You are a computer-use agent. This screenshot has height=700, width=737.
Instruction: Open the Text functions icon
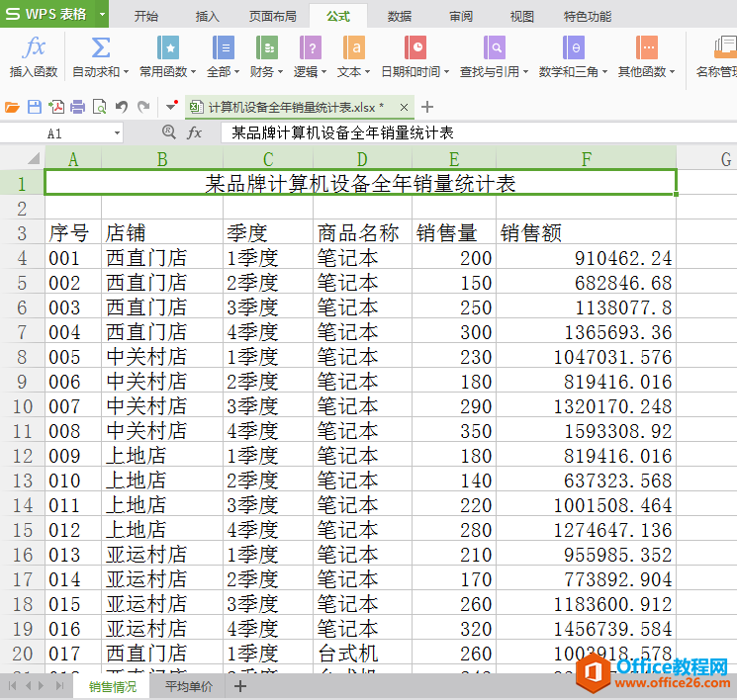(x=354, y=47)
